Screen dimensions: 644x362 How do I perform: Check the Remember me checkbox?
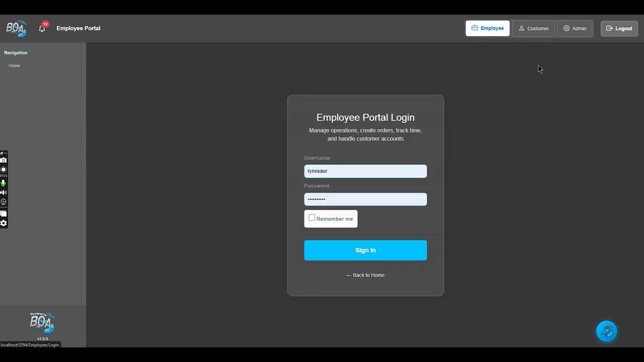(312, 218)
